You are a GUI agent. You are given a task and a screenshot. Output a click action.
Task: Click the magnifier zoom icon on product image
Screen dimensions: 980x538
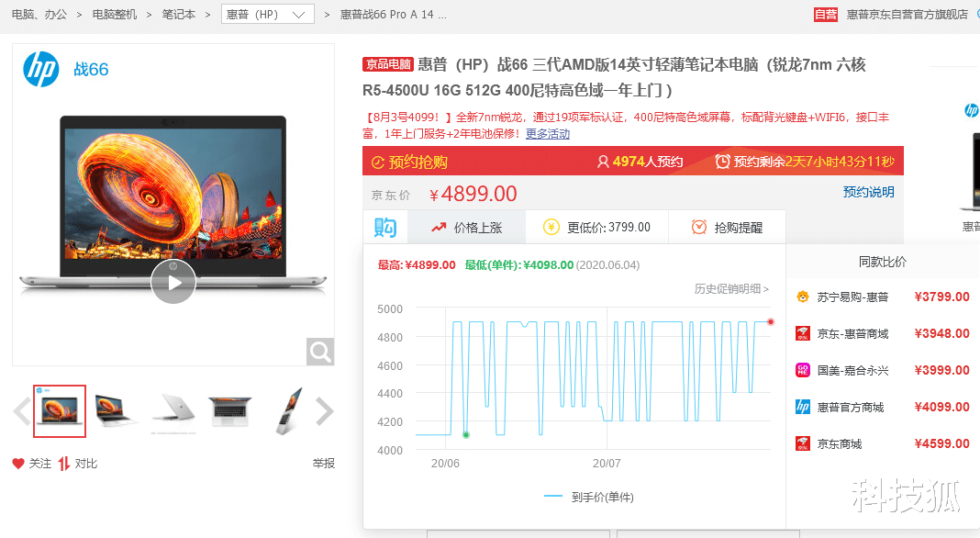[x=320, y=352]
